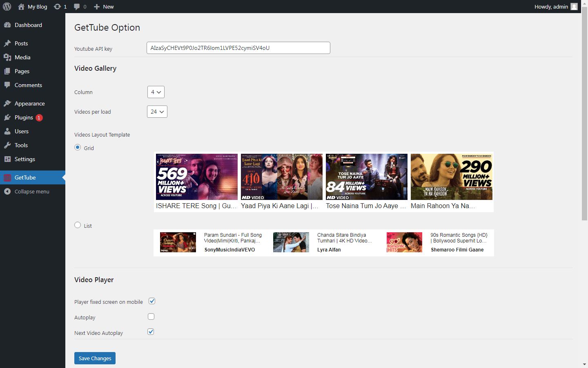Toggle Player fixed screen on mobile checkbox
The height and width of the screenshot is (368, 588).
(152, 301)
